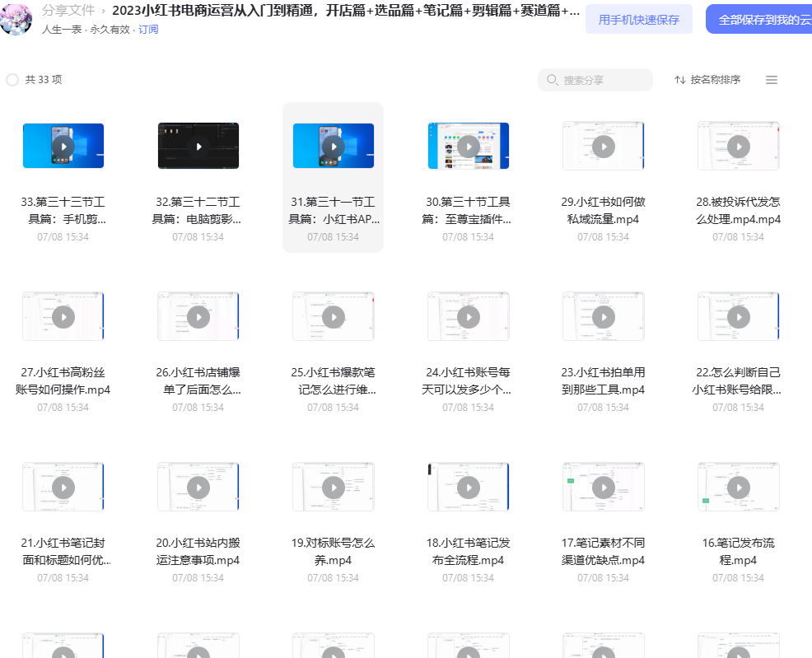Screen dimensions: 812x658
Task: Select file name 27.小红书高粉丝账号如何操作.mp4
Action: 63,380
